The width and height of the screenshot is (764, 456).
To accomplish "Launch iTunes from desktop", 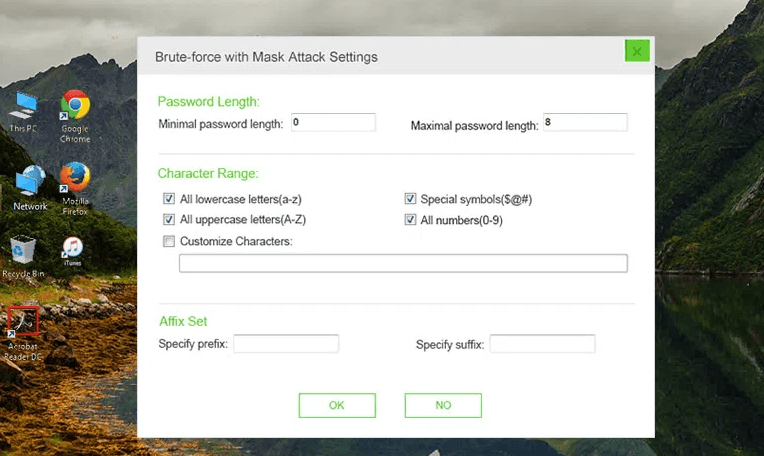I will (72, 247).
